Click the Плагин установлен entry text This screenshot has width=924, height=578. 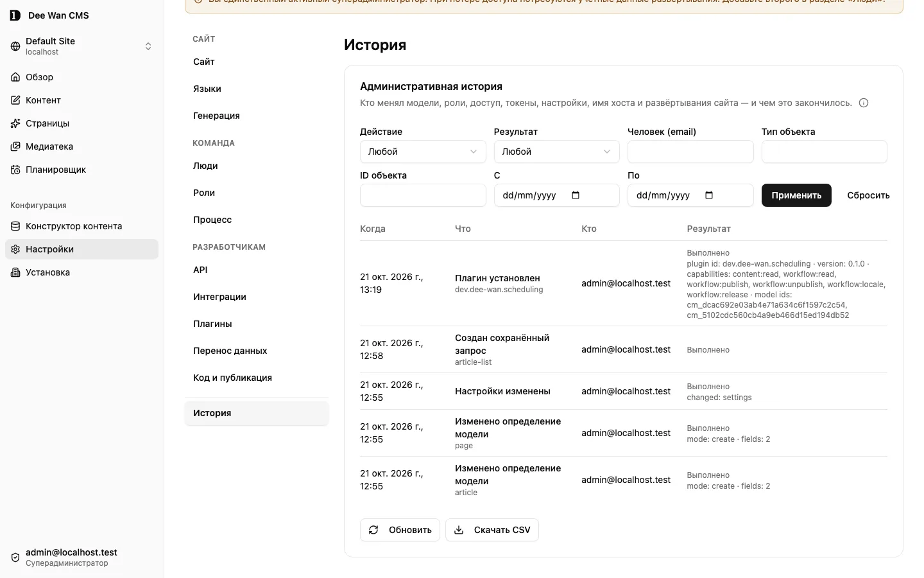click(x=497, y=278)
